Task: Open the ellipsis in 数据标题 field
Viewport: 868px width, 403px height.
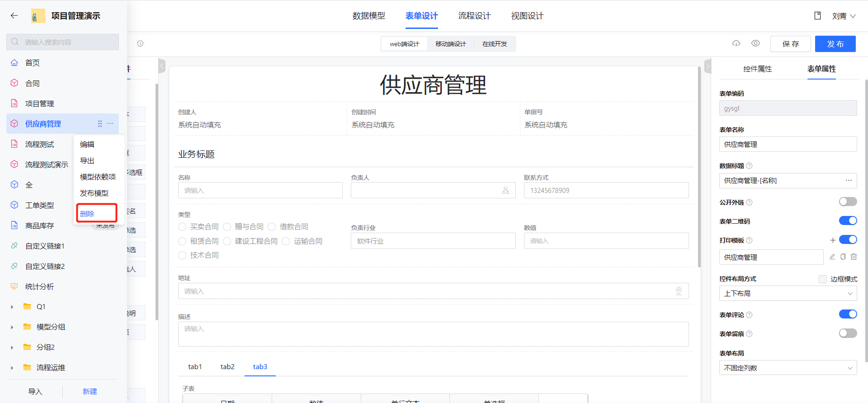Action: tap(849, 180)
